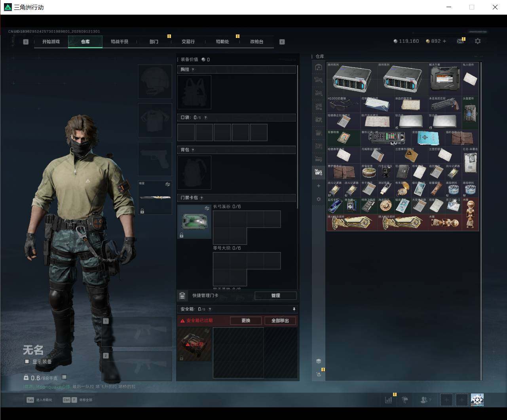The height and width of the screenshot is (420, 507).
Task: Open the 开始游戏 tab
Action: coord(51,42)
